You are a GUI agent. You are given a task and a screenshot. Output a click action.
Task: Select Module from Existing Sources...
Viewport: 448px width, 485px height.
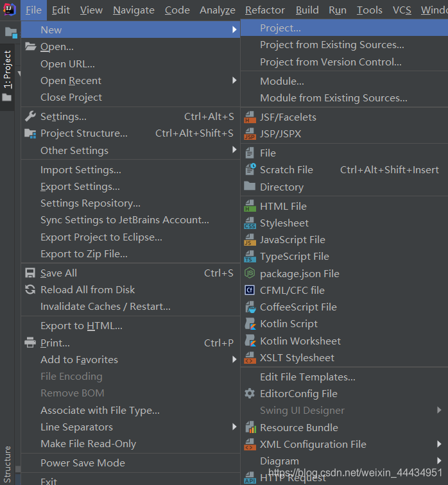pos(345,98)
